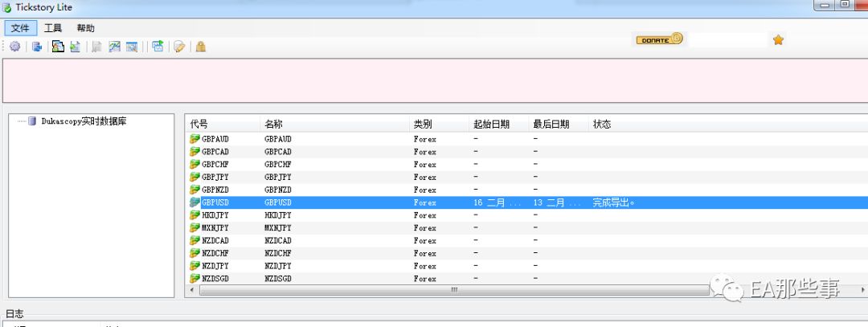Click the data inspector magnifier toolbar icon
Screen dimensions: 868x327
[x=132, y=47]
